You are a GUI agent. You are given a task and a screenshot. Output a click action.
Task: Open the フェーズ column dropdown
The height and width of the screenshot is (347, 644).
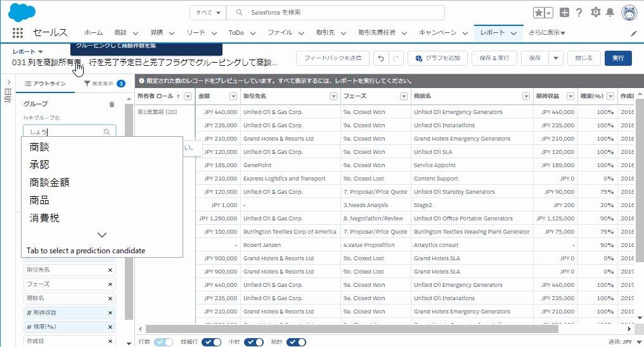click(x=404, y=96)
